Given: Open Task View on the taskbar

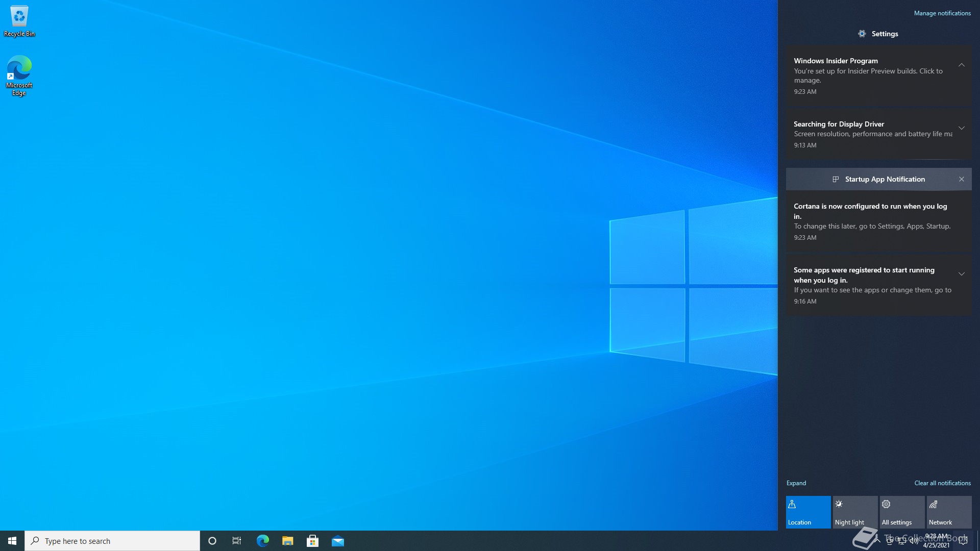Looking at the screenshot, I should (x=237, y=541).
